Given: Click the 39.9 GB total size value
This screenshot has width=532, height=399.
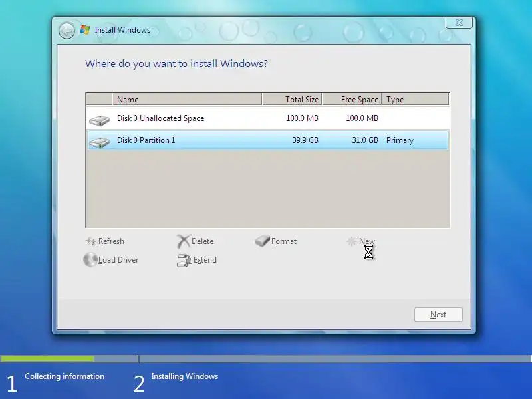Looking at the screenshot, I should 305,140.
